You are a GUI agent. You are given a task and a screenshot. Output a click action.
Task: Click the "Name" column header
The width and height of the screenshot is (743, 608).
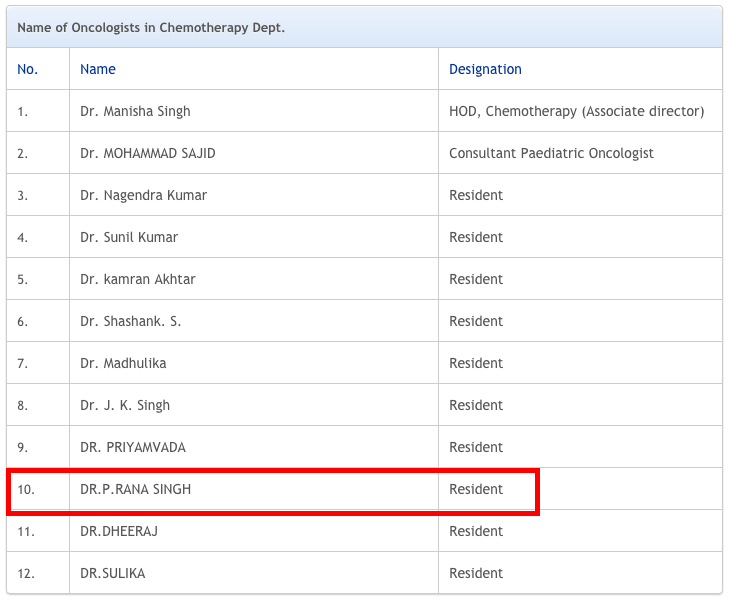coord(98,69)
